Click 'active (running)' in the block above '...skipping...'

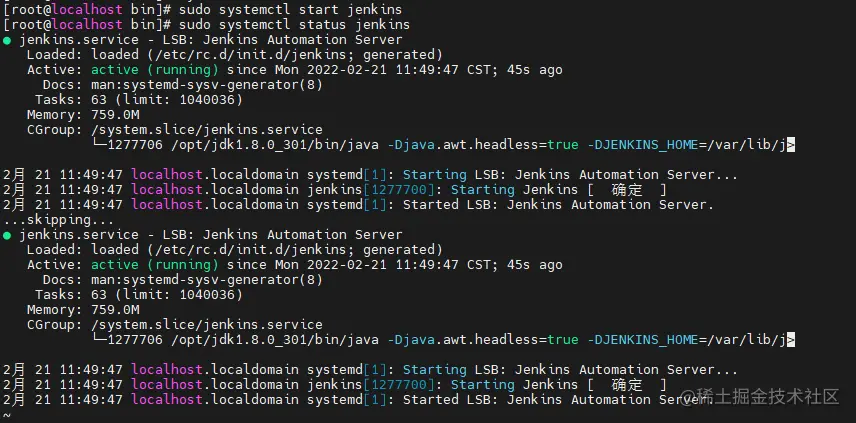click(x=155, y=70)
